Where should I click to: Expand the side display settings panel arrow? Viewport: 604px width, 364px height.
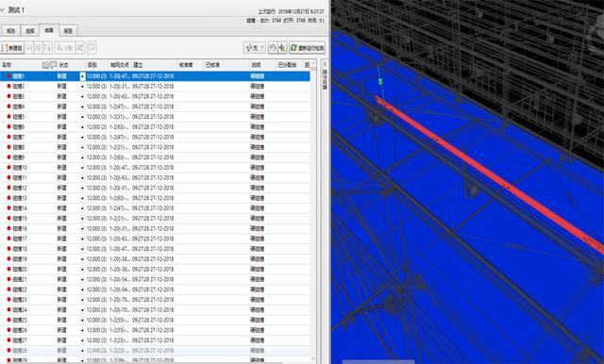click(x=325, y=64)
